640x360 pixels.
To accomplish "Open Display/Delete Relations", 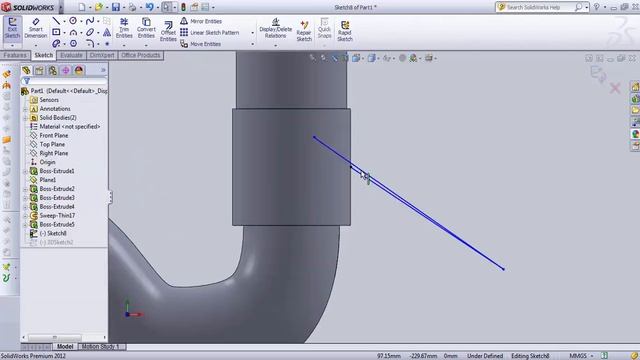I will pos(276,28).
